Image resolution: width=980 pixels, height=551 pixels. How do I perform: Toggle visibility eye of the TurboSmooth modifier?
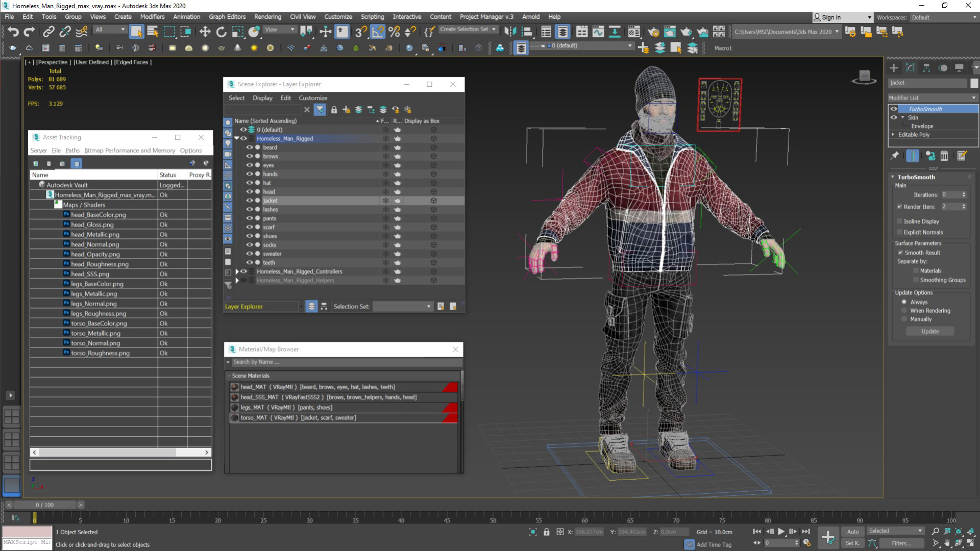point(894,109)
